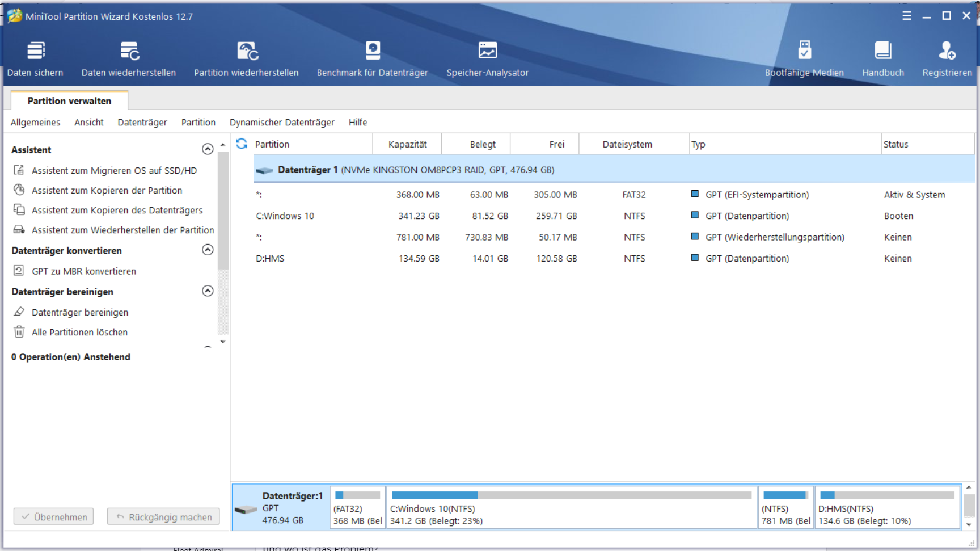
Task: Click the Kopieren des Datenträgers wizard icon
Action: point(19,210)
